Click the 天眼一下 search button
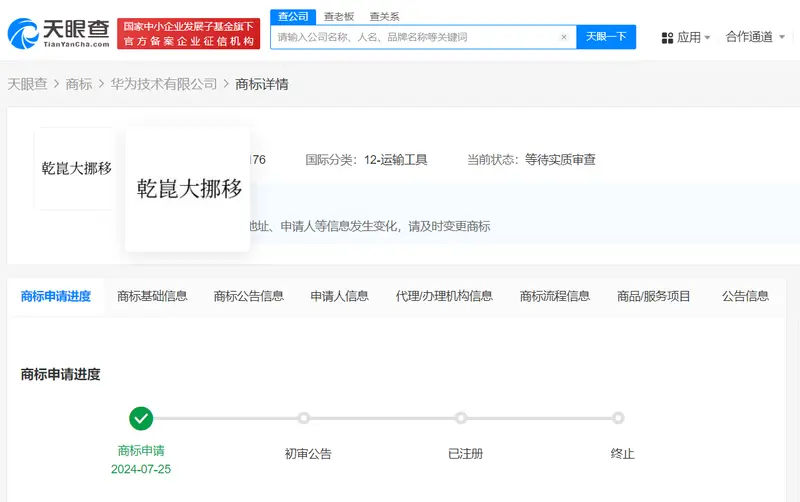The height and width of the screenshot is (502, 800). 606,37
